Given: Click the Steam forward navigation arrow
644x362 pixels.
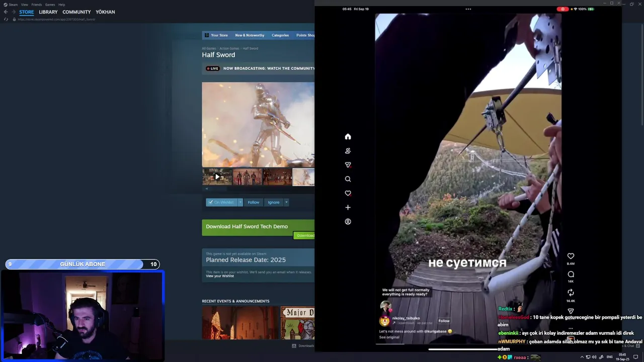Looking at the screenshot, I should (13, 12).
